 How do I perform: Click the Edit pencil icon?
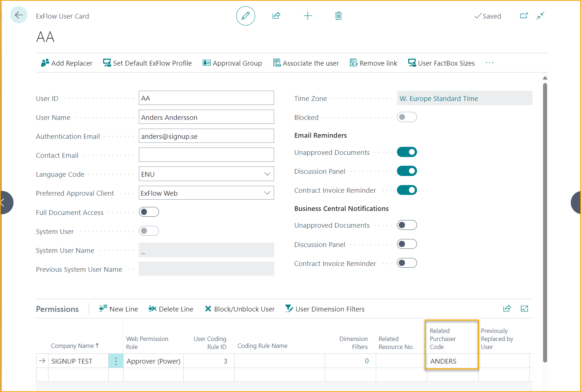click(x=246, y=16)
